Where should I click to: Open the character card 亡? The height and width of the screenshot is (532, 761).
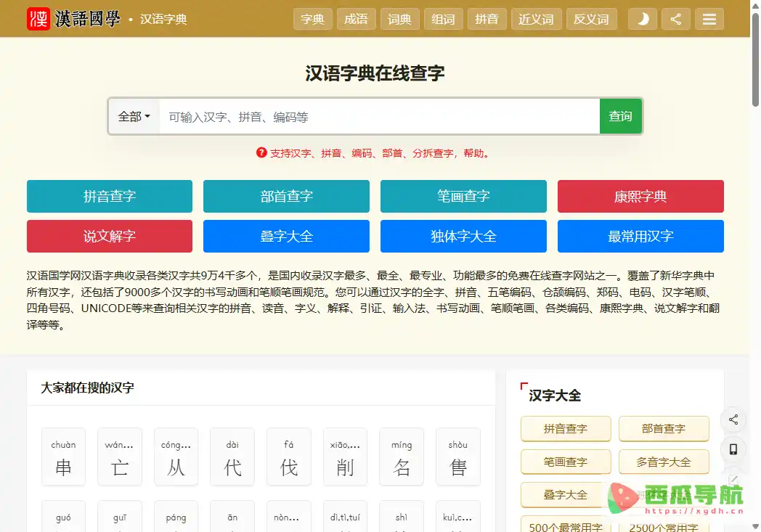coord(120,457)
